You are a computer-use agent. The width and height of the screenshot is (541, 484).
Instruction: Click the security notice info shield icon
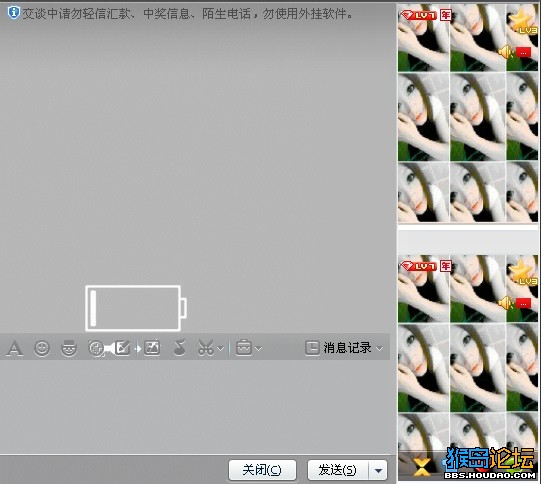coord(13,13)
